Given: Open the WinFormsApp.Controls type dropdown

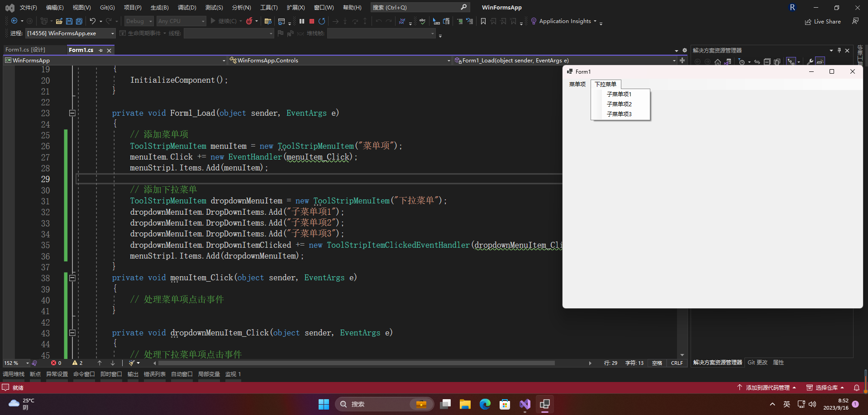Looking at the screenshot, I should pos(340,60).
